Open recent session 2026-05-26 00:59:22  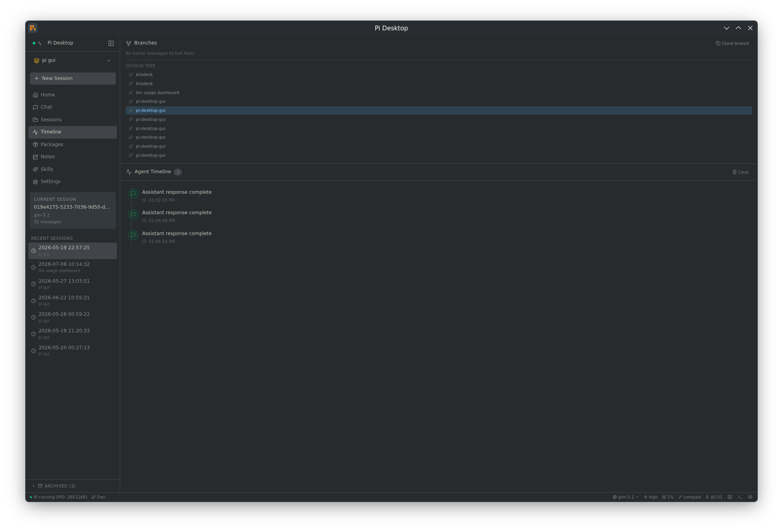(72, 317)
